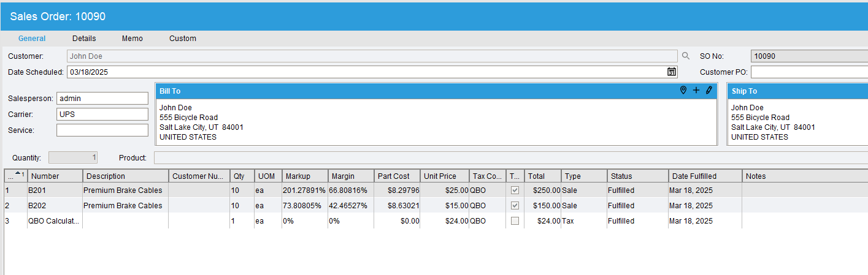The width and height of the screenshot is (868, 275).
Task: Click the $250.00 total cell
Action: [543, 190]
